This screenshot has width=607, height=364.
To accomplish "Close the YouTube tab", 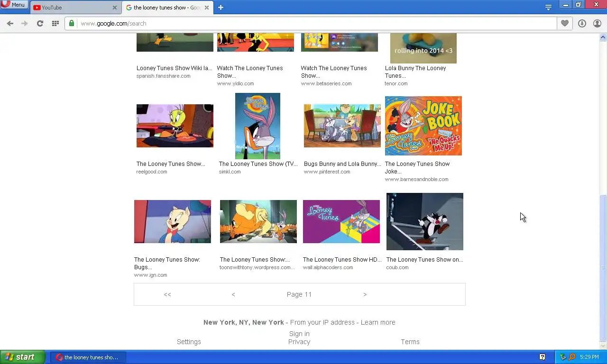I will pos(114,8).
